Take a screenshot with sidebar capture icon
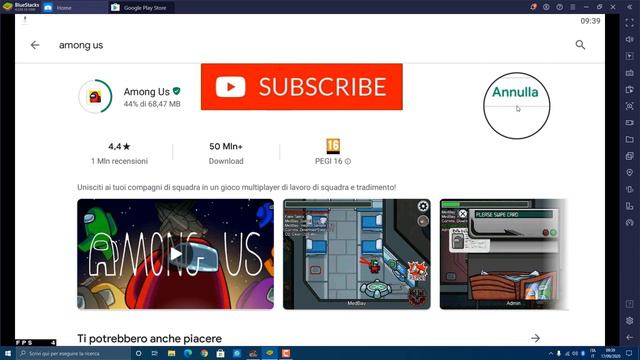 [x=629, y=106]
